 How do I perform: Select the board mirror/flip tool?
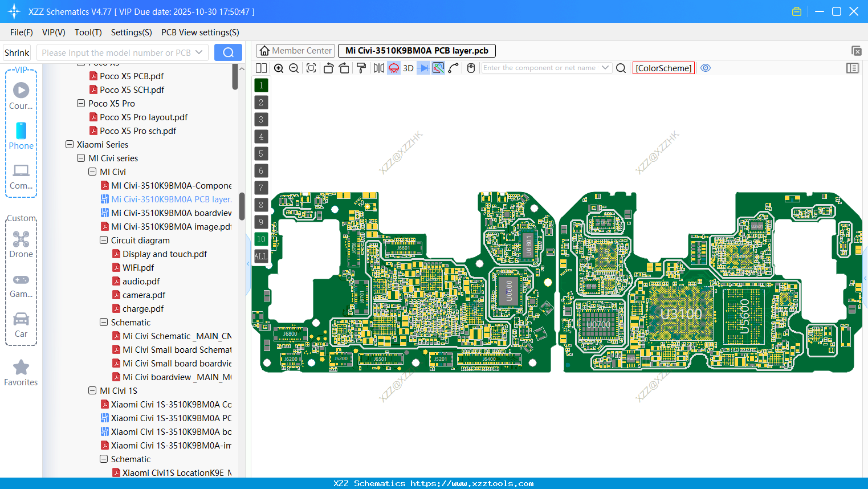380,68
